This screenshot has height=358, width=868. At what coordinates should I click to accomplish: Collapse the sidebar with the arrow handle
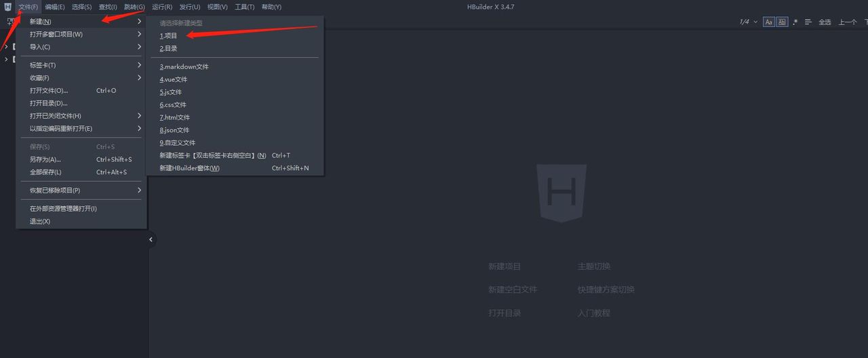151,239
